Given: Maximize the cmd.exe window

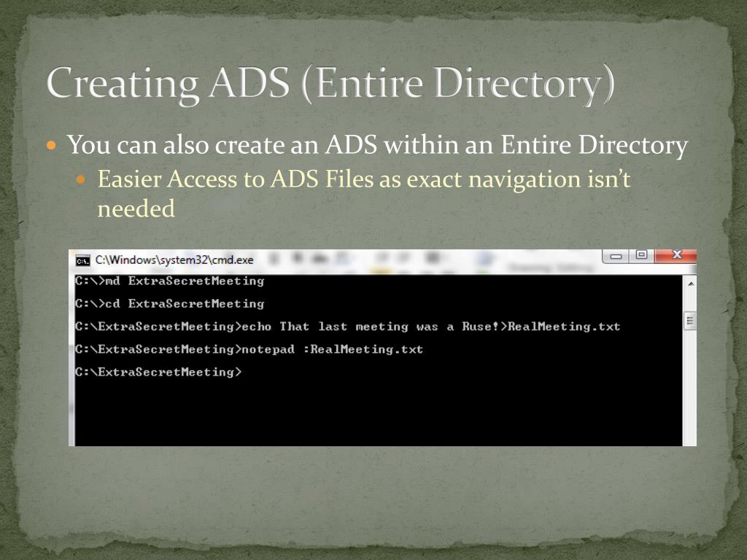Looking at the screenshot, I should 641,256.
